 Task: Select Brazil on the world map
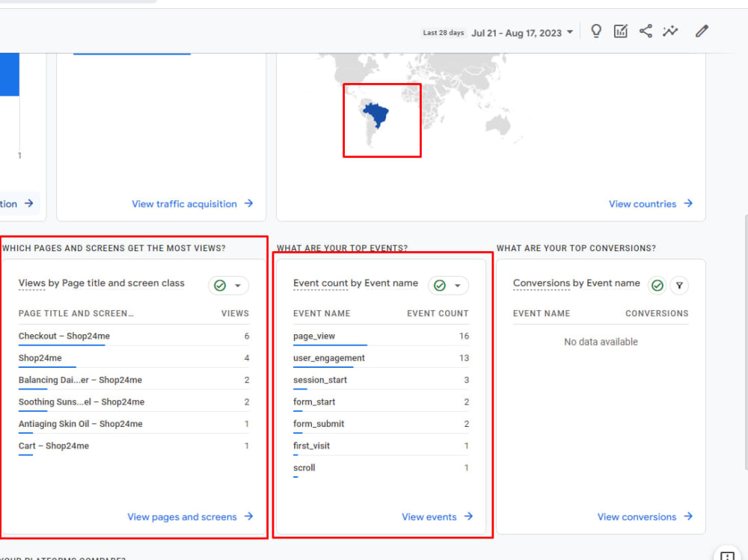point(378,113)
